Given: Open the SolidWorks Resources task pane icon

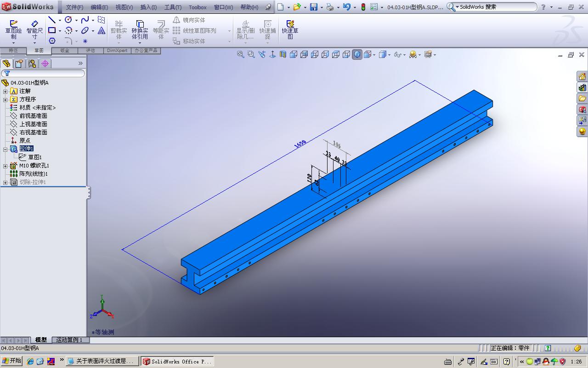Looking at the screenshot, I should pos(582,76).
